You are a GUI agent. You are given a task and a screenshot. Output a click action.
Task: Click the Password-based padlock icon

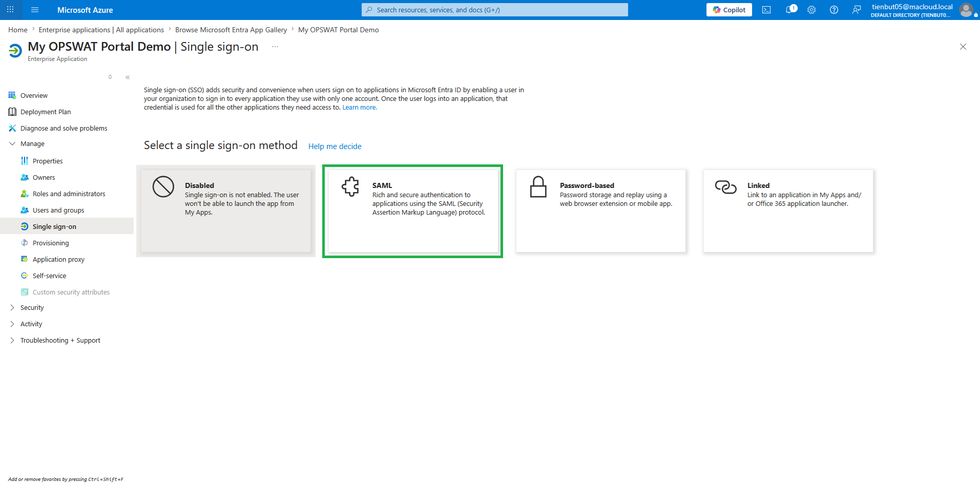click(x=538, y=186)
